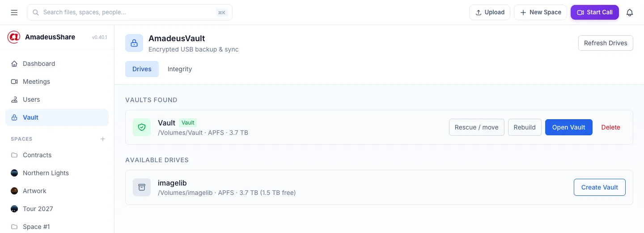Viewport: 644px width, 233px height.
Task: Switch to the Integrity tab
Action: click(180, 69)
